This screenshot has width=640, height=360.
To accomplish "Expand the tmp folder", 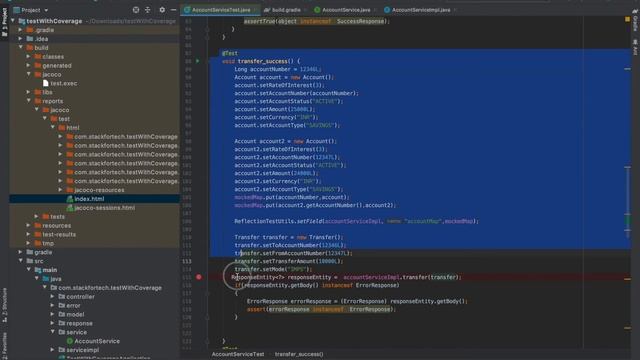I will [29, 243].
